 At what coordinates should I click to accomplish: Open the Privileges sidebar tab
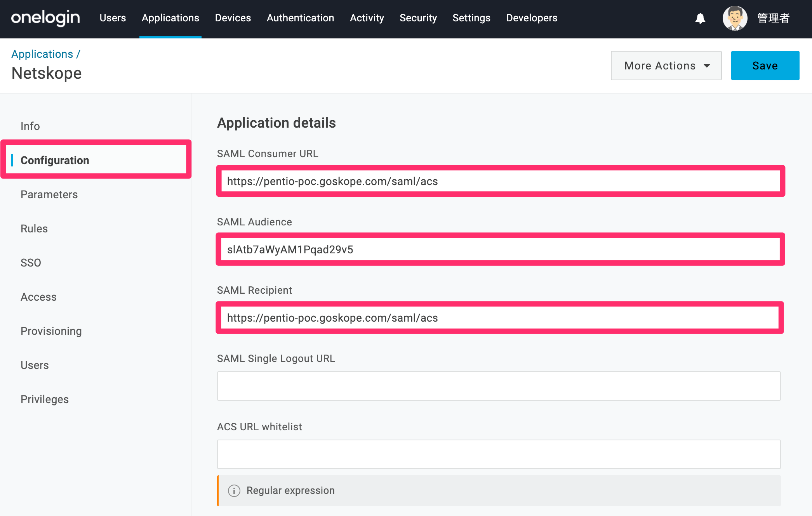click(44, 399)
